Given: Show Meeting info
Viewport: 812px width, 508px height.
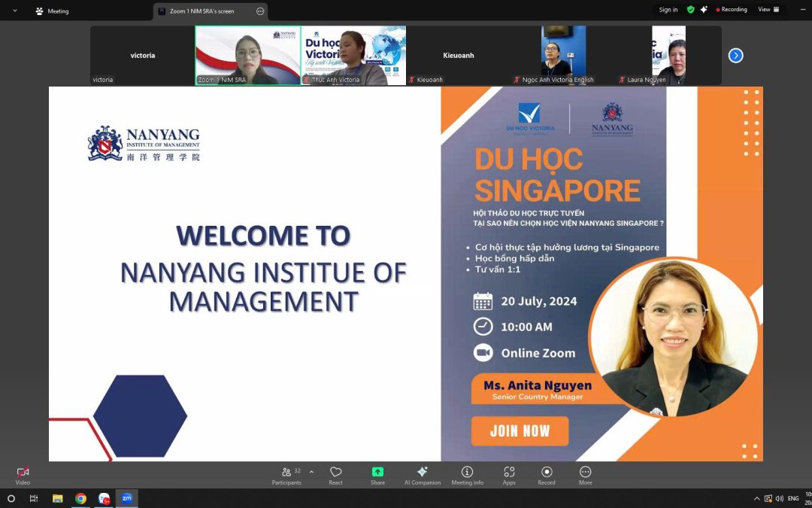Looking at the screenshot, I should coord(467,476).
